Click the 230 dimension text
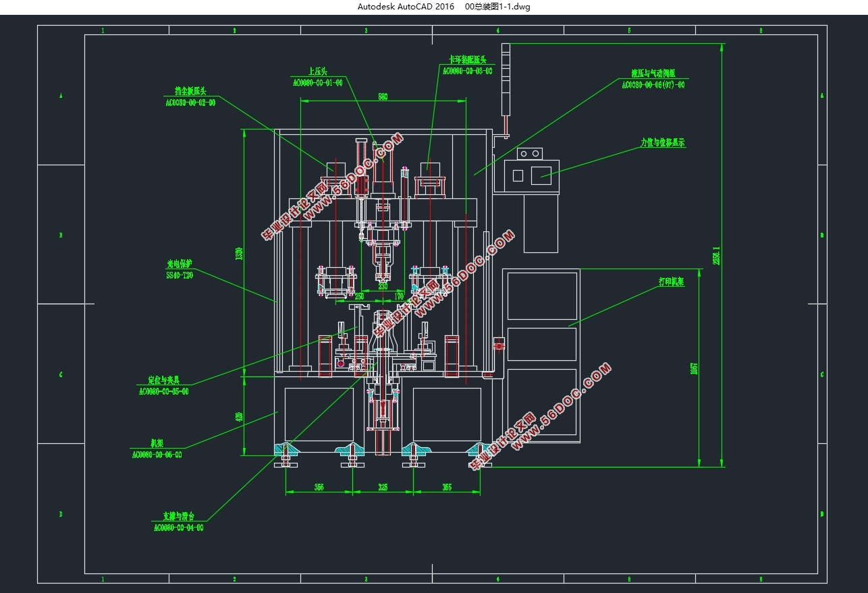Image resolution: width=868 pixels, height=593 pixels. click(x=383, y=286)
